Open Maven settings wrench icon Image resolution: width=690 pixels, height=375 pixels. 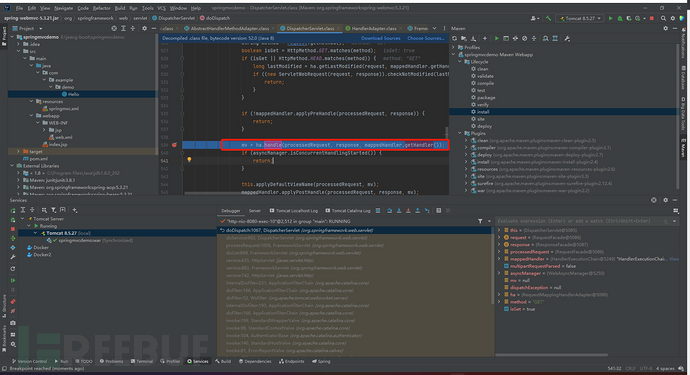[567, 39]
